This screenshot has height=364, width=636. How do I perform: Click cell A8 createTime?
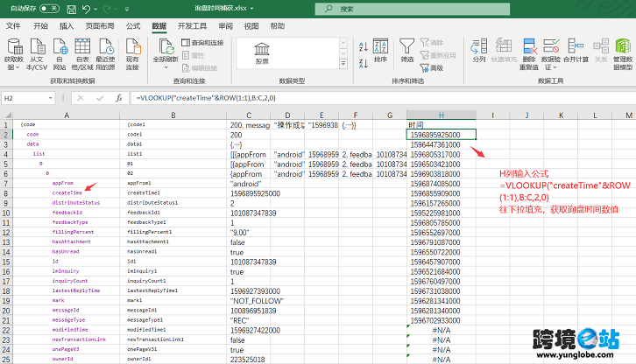click(67, 193)
